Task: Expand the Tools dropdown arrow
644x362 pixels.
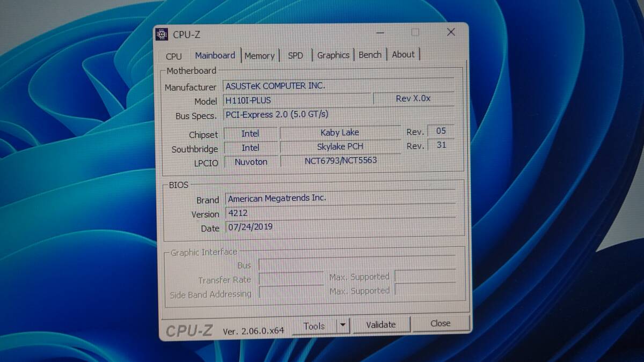Action: click(x=343, y=326)
